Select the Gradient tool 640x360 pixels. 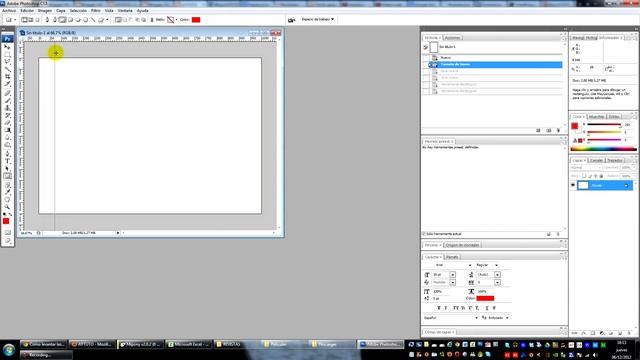[7, 130]
